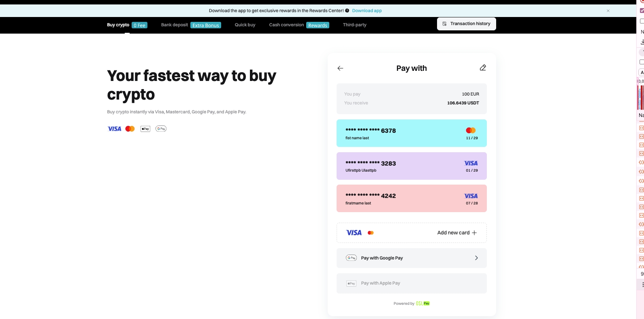Dismiss the download app banner
This screenshot has height=319, width=644.
point(608,11)
